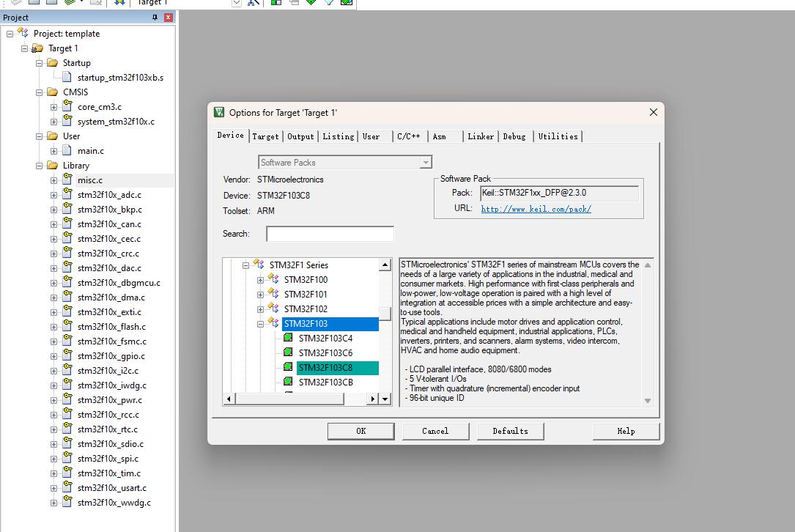
Task: Expand the main.c file node
Action: point(53,151)
